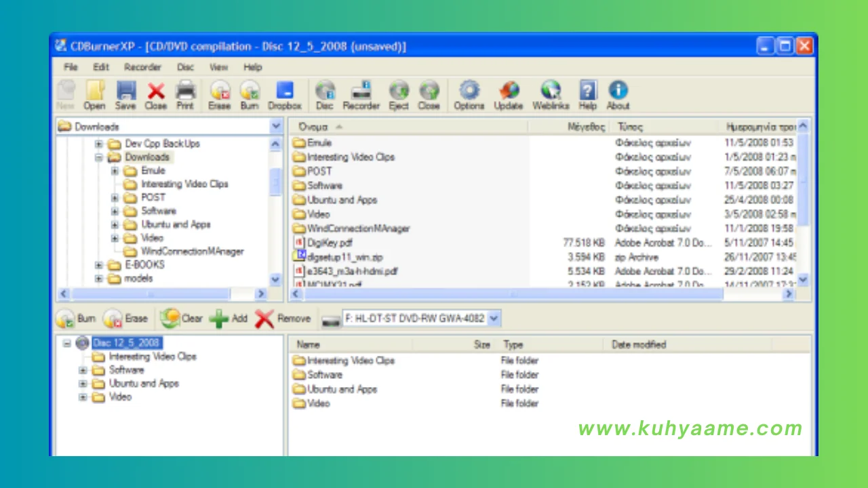
Task: Click the top toolbar Erase disc icon
Action: (x=219, y=95)
